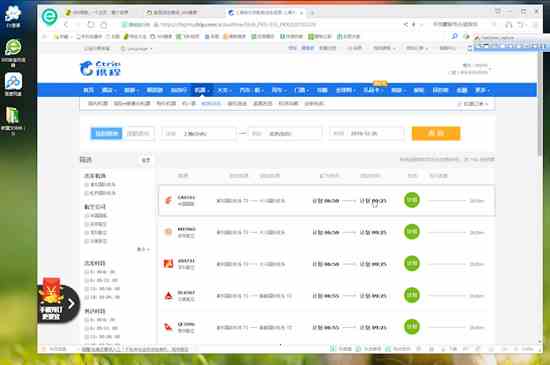Click the 北京 arrival city field

284,134
